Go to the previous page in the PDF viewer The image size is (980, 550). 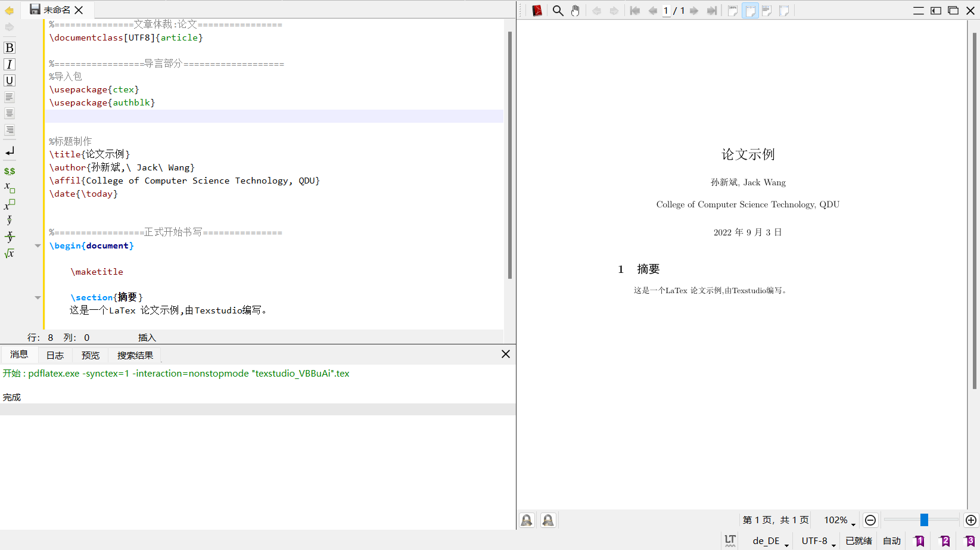click(652, 11)
